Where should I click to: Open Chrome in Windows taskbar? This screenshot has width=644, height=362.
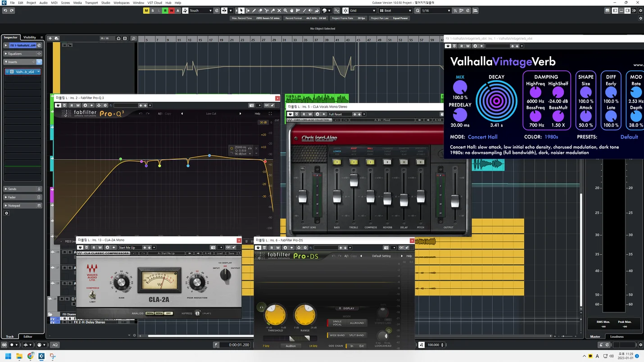[x=30, y=356]
